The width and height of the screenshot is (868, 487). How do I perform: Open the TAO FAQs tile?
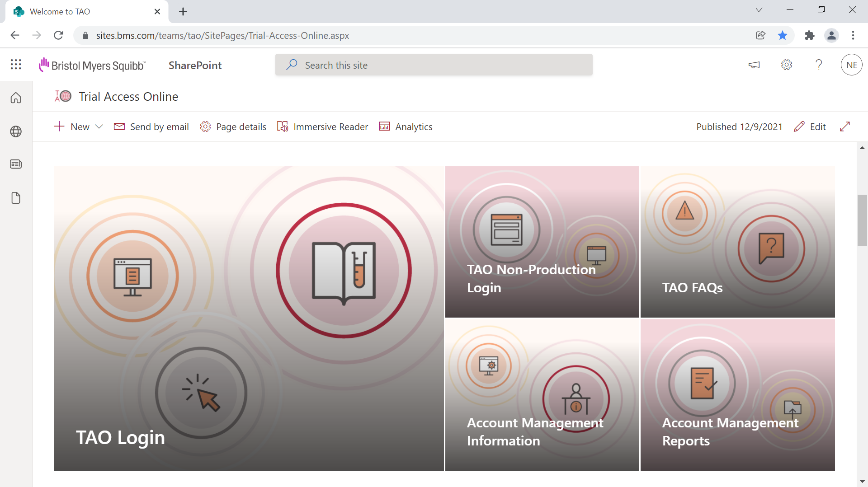738,242
